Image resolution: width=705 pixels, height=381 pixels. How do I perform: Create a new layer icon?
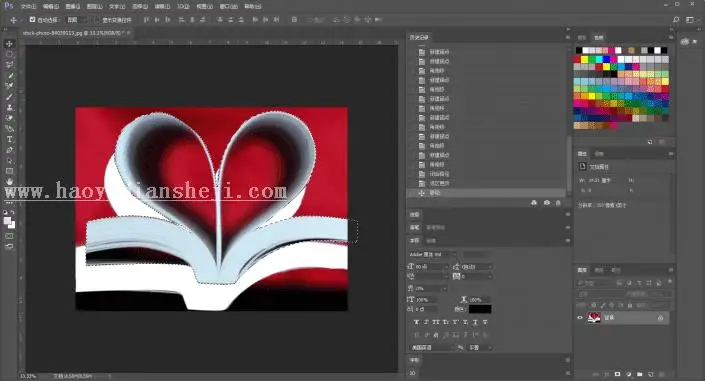coord(651,374)
